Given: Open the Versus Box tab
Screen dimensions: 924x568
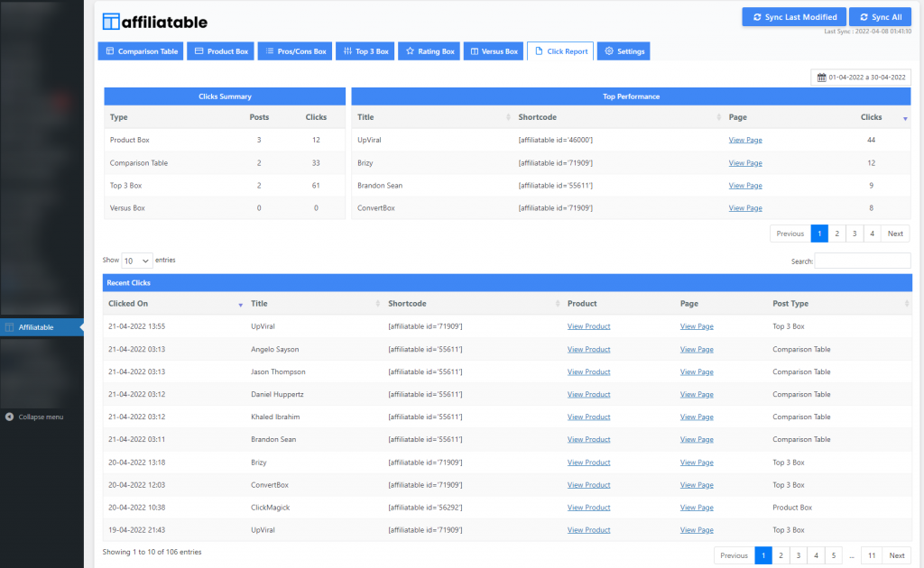Looking at the screenshot, I should pyautogui.click(x=494, y=51).
